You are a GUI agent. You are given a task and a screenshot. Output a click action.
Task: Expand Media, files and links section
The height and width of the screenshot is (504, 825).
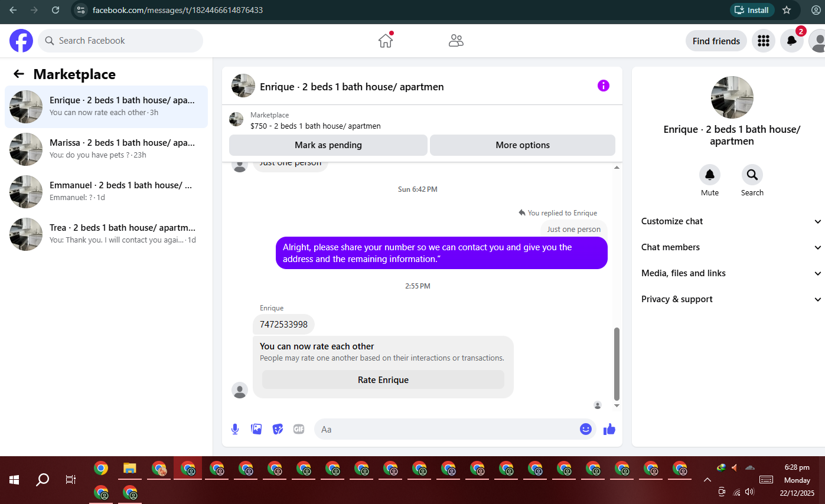point(731,273)
